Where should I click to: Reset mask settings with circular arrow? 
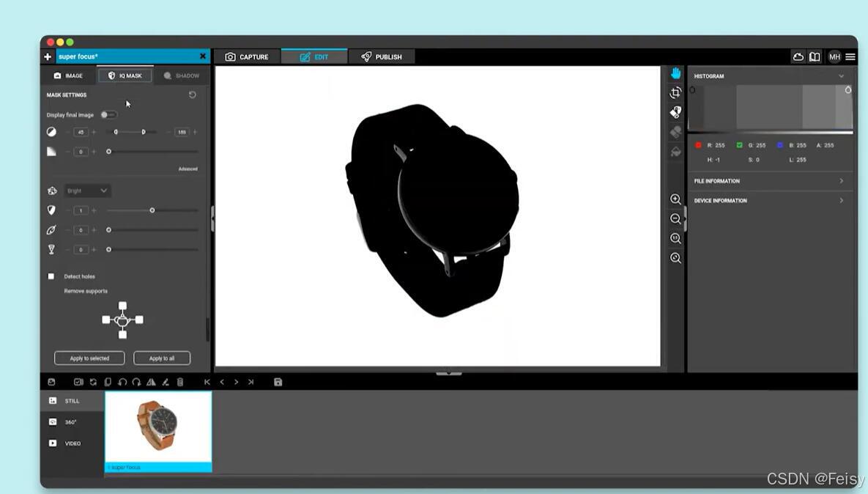[192, 95]
